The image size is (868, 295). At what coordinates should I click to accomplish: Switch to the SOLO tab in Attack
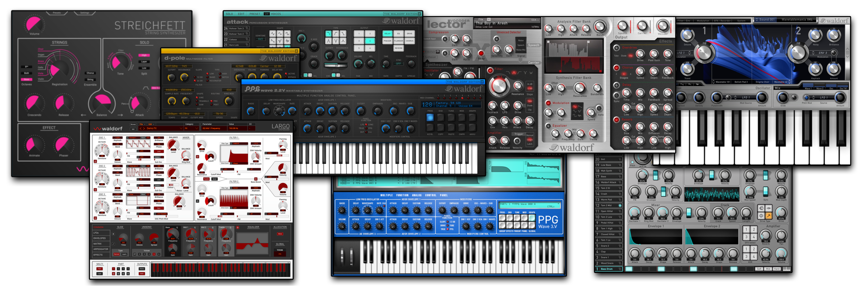pyautogui.click(x=229, y=14)
